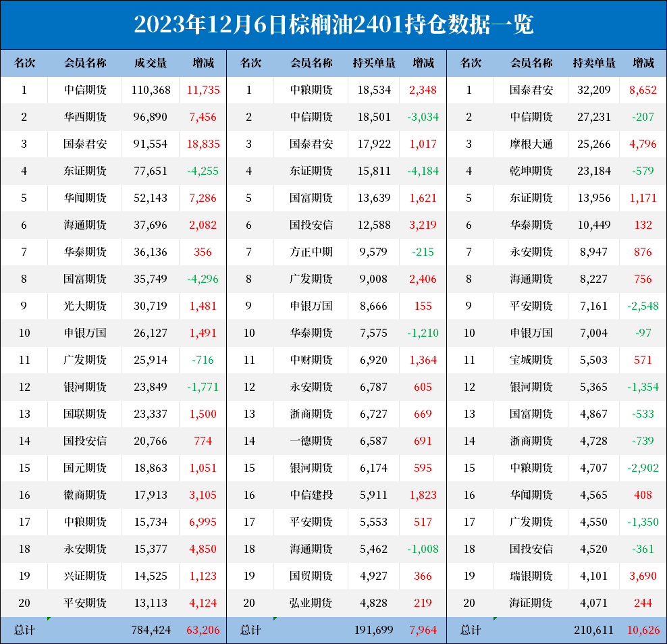Click the short position value 32,209
The image size is (667, 644).
click(594, 90)
